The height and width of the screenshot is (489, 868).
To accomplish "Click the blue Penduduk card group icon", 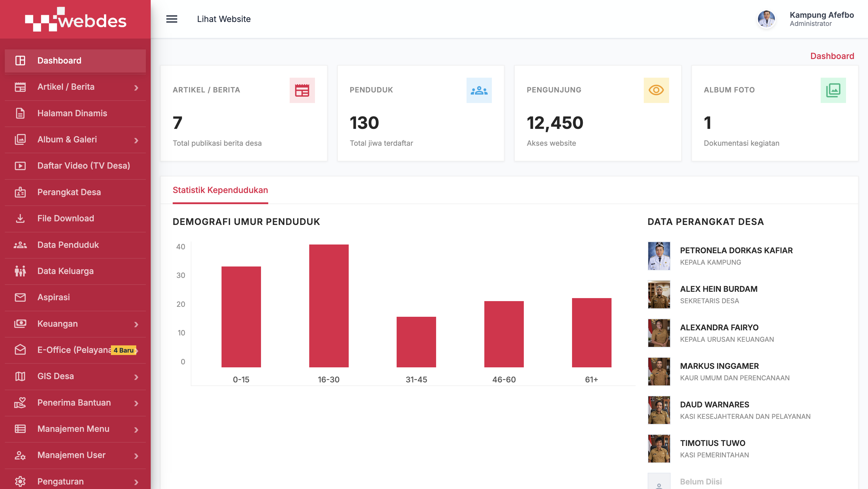I will pyautogui.click(x=479, y=90).
